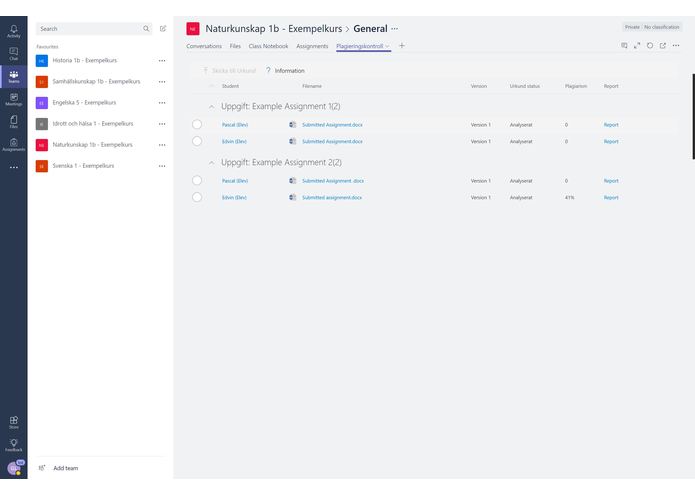This screenshot has width=695, height=494.
Task: Select Pascal's row in Example Assignment 1
Action: [x=197, y=124]
